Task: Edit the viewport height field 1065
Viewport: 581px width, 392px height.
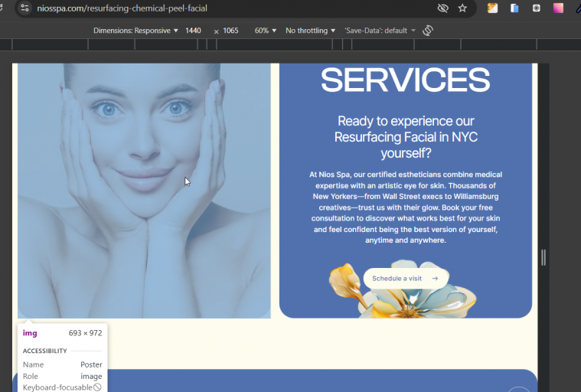Action: (x=230, y=31)
